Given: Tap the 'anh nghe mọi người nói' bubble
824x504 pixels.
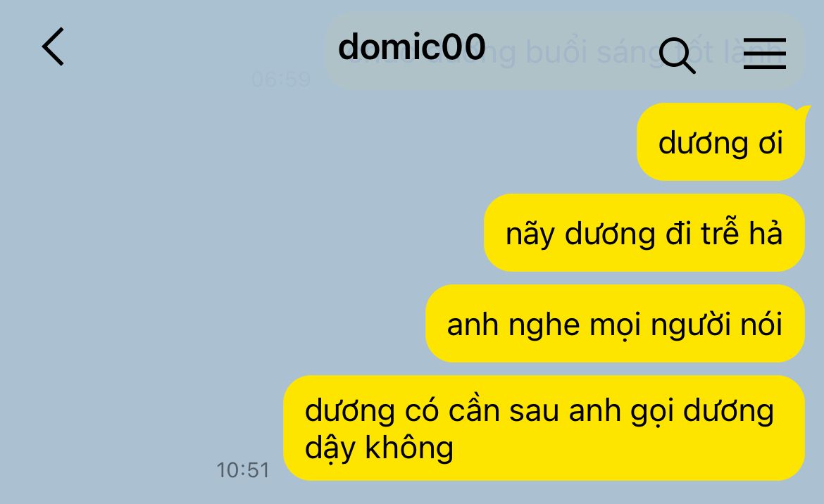Looking at the screenshot, I should click(x=615, y=323).
